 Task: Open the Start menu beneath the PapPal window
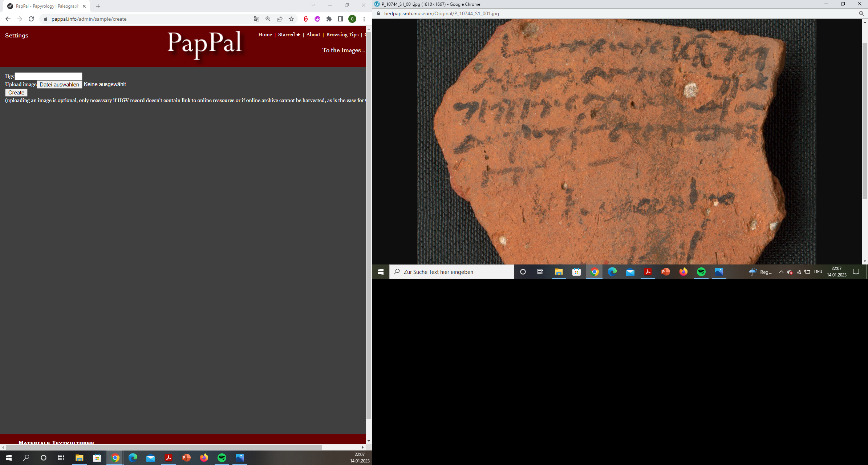[9, 458]
